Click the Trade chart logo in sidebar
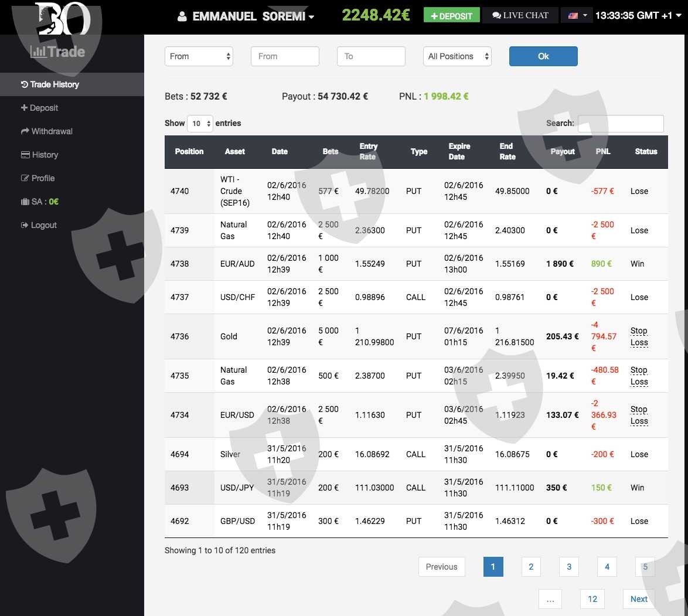The image size is (688, 616). tap(57, 52)
